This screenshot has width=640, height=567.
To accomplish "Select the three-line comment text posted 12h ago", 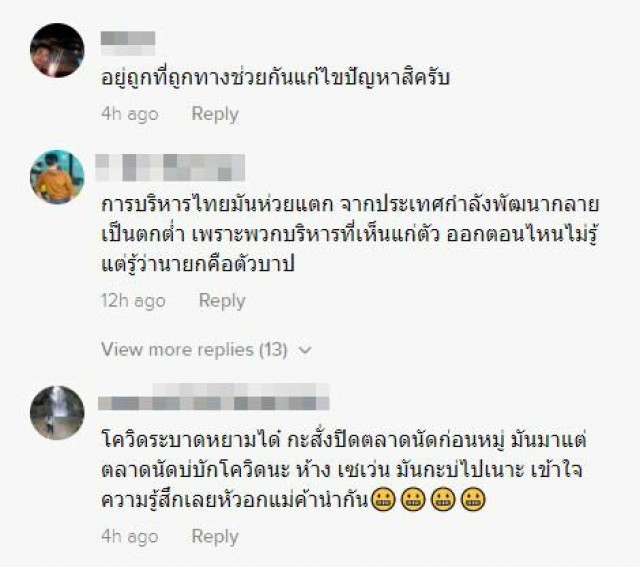I will (x=350, y=236).
